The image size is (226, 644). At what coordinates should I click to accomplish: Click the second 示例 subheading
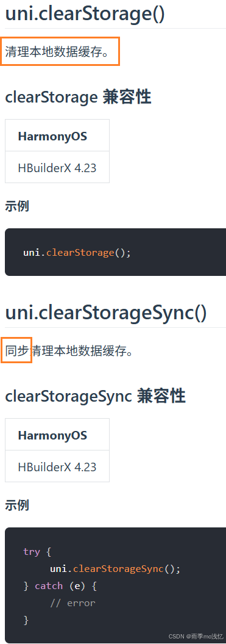[x=17, y=505]
